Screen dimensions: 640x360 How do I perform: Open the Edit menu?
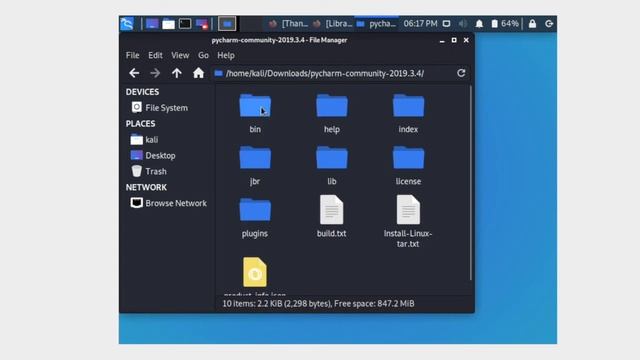(155, 55)
